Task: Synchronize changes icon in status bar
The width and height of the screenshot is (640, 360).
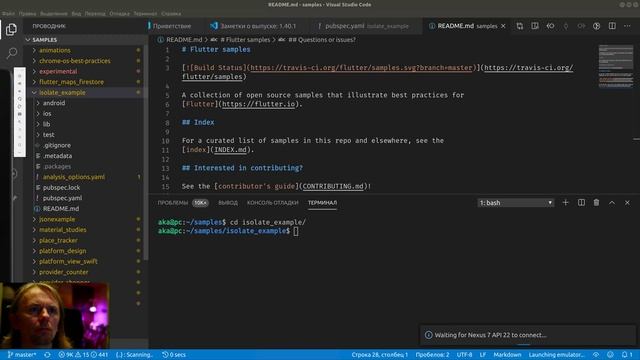Action: click(x=47, y=355)
